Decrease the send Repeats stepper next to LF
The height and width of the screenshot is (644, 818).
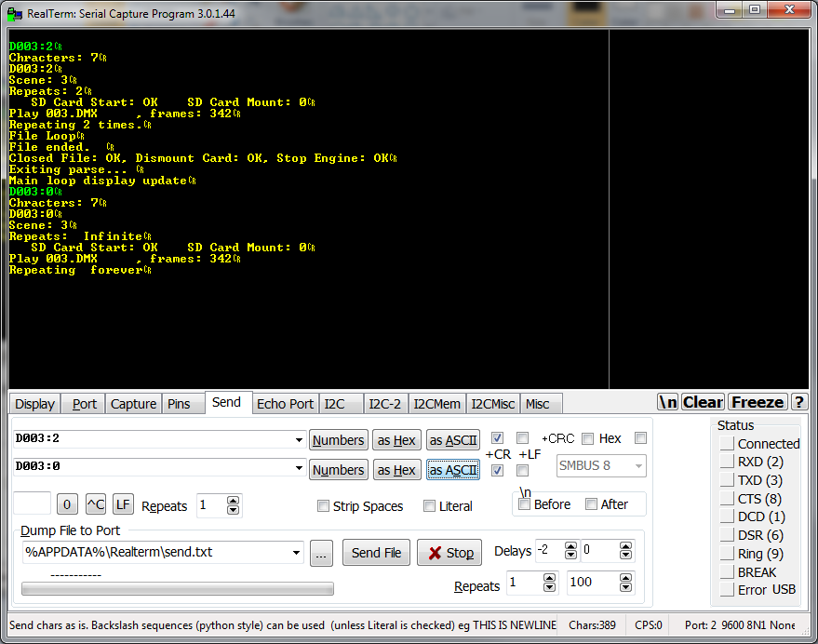[234, 510]
